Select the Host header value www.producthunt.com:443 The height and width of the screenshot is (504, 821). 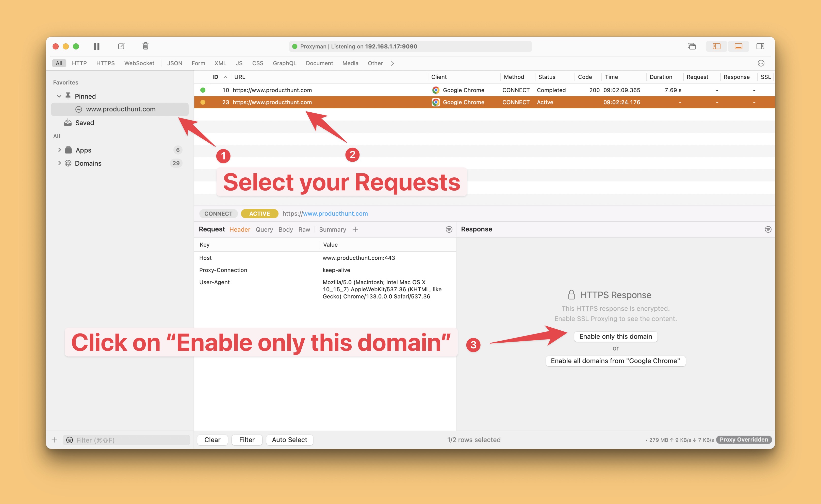pyautogui.click(x=359, y=258)
